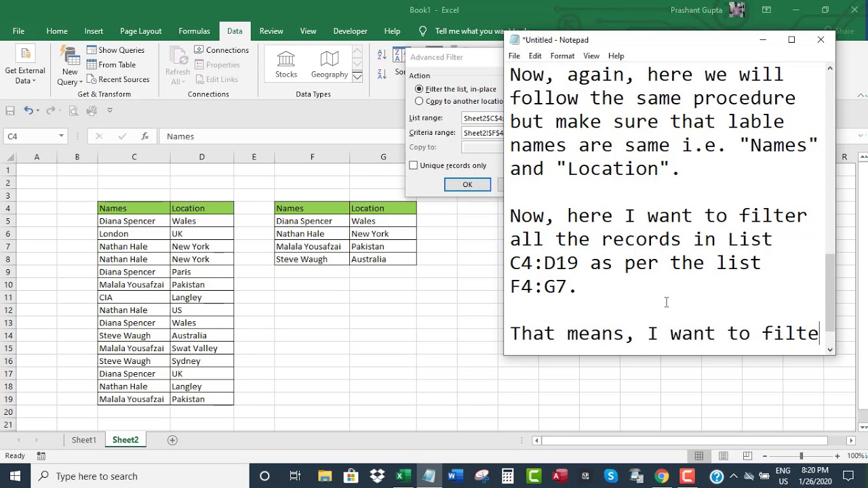Open the Formulas ribbon tab

tap(194, 31)
